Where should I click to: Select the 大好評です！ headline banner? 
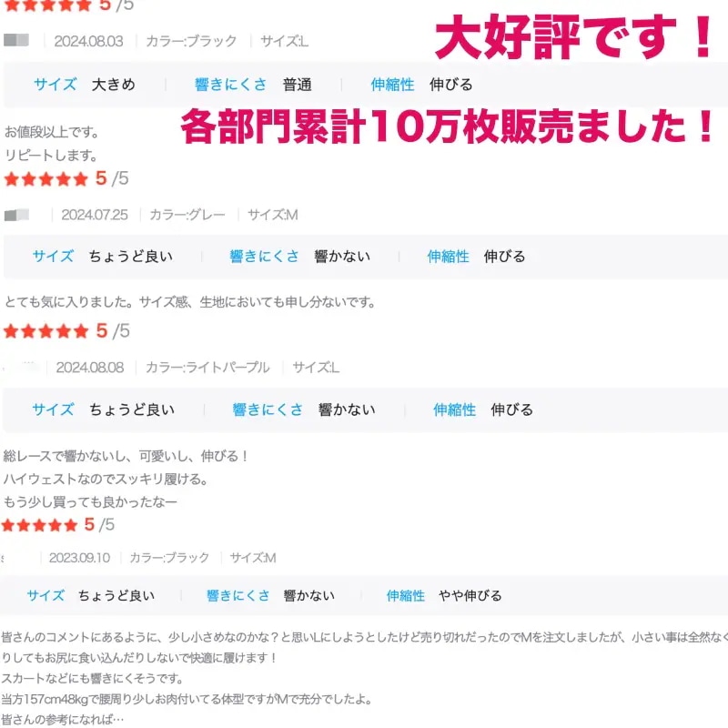click(x=574, y=37)
